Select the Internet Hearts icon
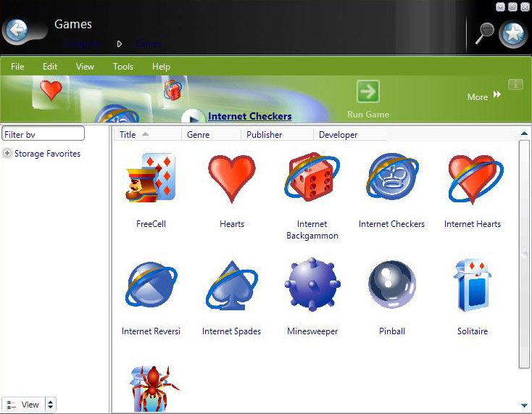Viewport: 532px width, 414px height. (x=475, y=179)
